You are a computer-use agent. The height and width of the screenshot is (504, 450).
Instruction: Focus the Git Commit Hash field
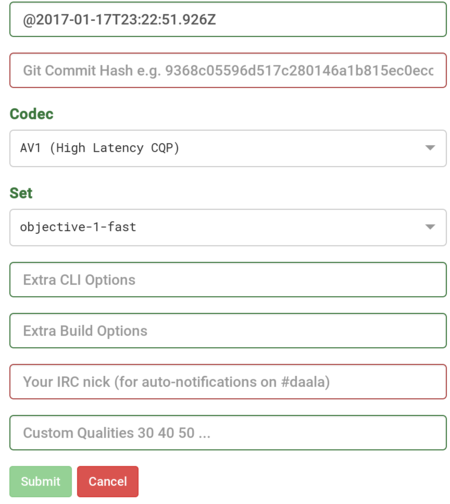[228, 70]
